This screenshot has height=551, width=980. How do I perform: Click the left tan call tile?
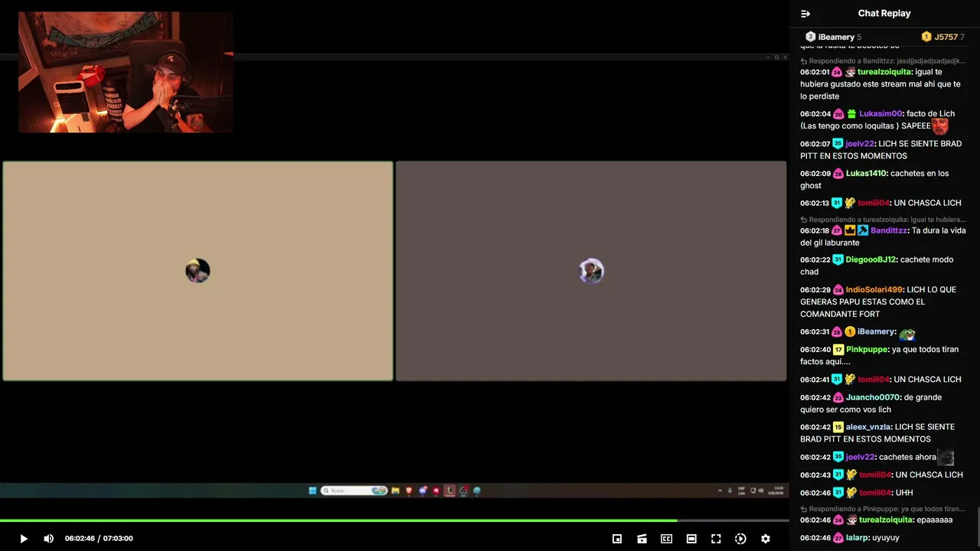pyautogui.click(x=198, y=271)
